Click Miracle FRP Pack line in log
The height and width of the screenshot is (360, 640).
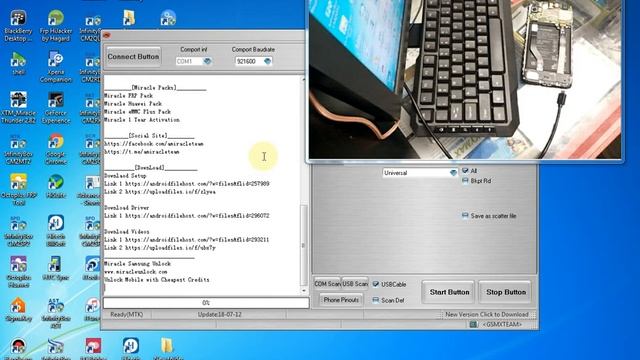[129, 96]
